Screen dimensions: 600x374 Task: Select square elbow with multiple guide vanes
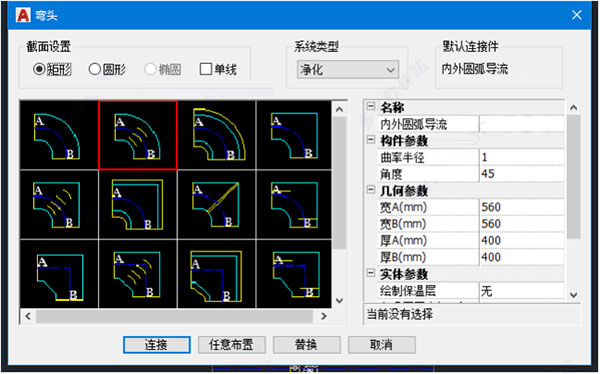tap(59, 205)
